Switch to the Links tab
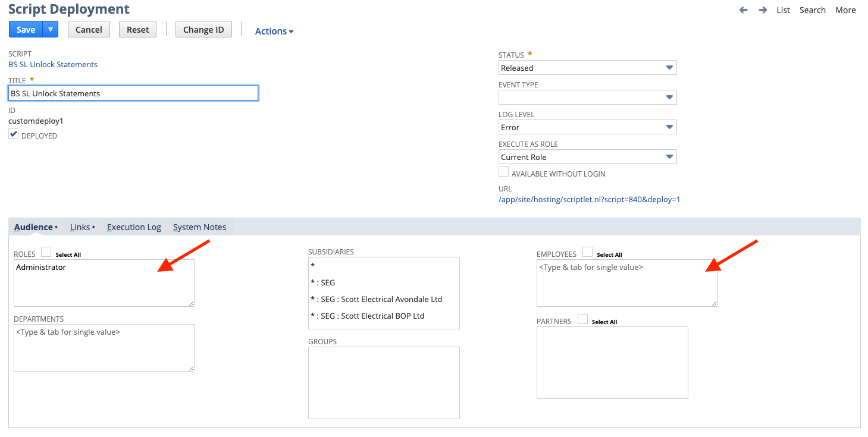The width and height of the screenshot is (868, 437). pyautogui.click(x=80, y=227)
